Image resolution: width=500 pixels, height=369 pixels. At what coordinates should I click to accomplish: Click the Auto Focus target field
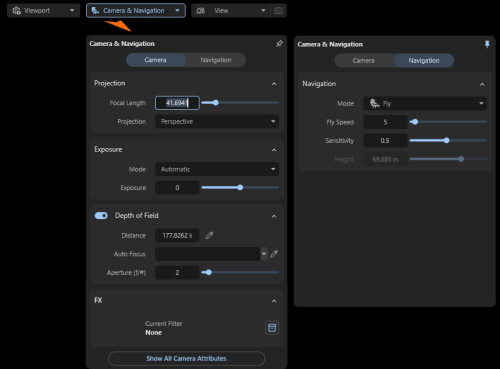[208, 254]
